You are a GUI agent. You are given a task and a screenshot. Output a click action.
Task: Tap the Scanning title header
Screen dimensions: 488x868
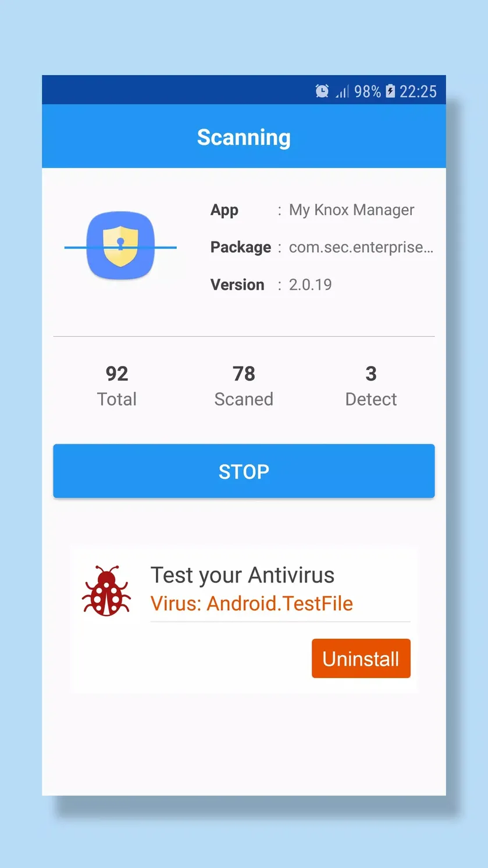pyautogui.click(x=244, y=137)
